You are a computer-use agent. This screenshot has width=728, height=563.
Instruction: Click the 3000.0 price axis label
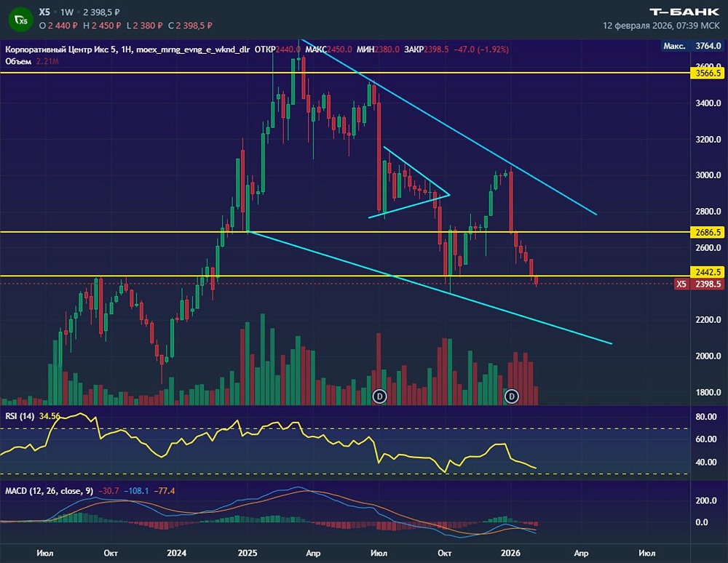pos(708,175)
